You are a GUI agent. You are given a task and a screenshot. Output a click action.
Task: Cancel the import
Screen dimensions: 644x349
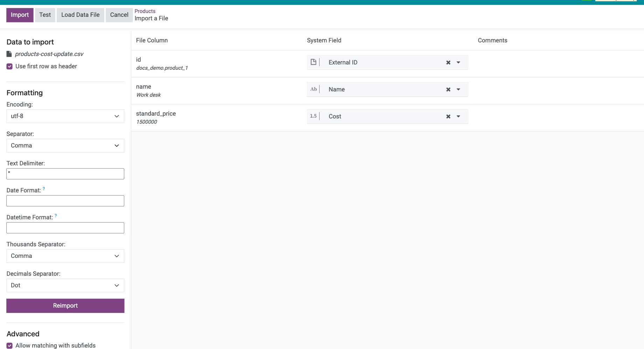(x=119, y=15)
